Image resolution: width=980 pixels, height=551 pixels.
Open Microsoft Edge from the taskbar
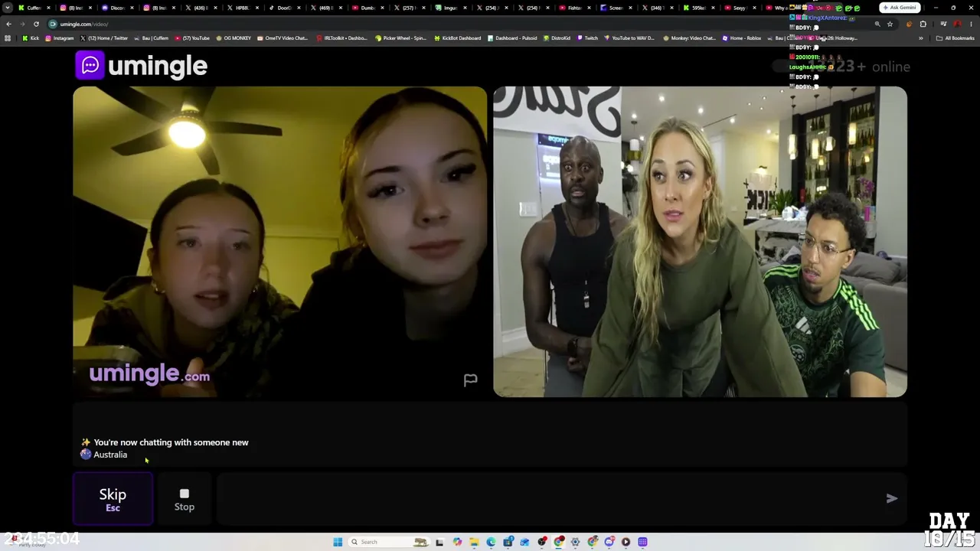[x=491, y=542]
